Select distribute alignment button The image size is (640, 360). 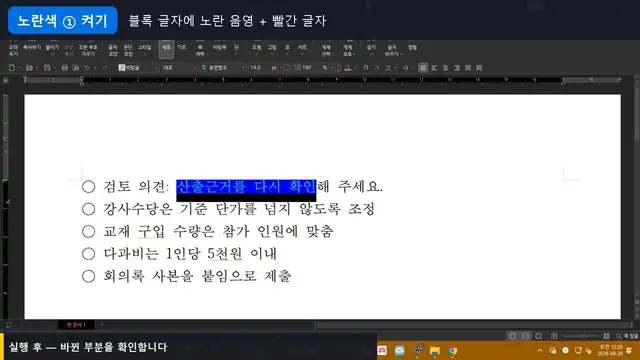[x=468, y=68]
